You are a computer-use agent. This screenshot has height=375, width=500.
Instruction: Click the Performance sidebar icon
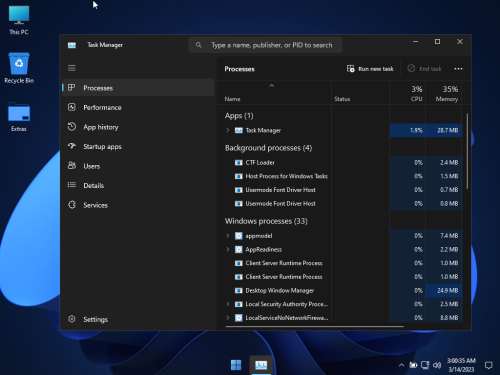72,107
